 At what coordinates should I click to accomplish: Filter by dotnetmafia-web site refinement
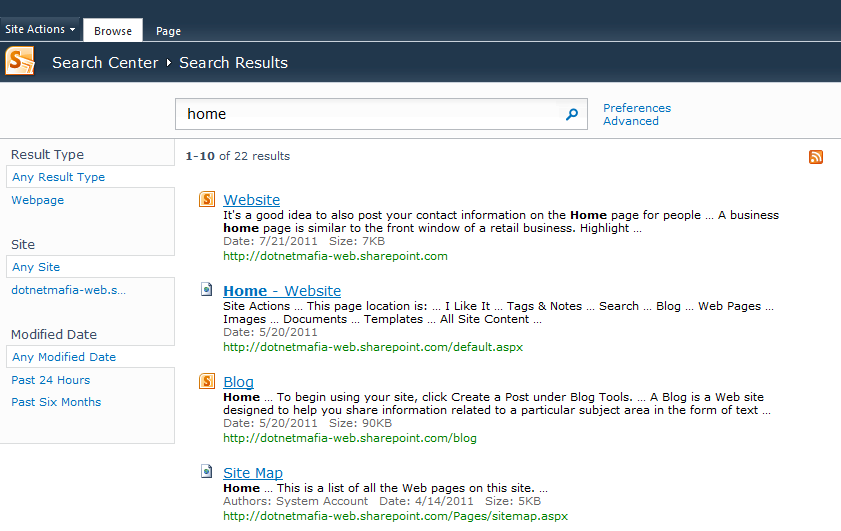69,290
